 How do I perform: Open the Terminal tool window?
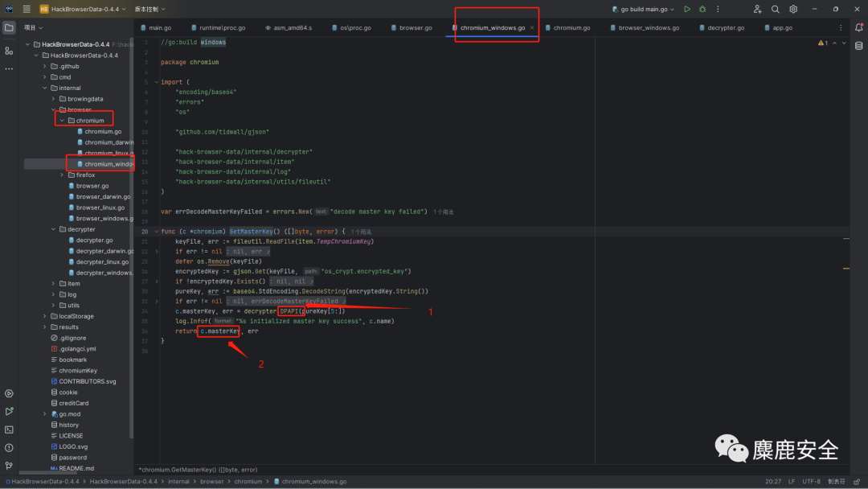[x=9, y=429]
